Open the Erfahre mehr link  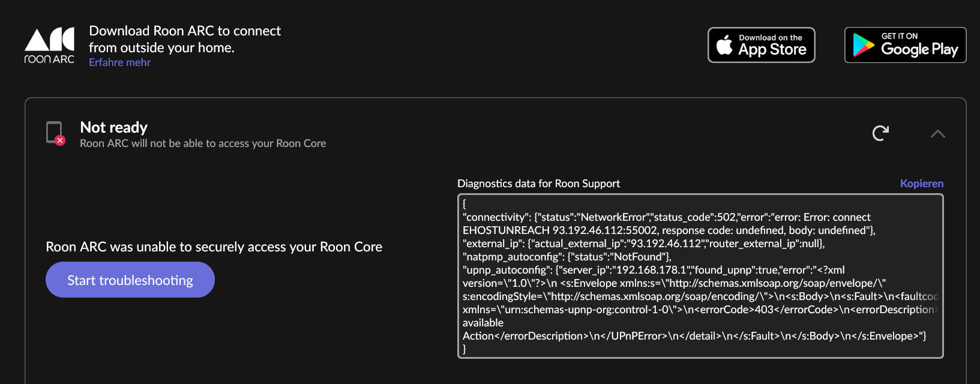point(119,62)
